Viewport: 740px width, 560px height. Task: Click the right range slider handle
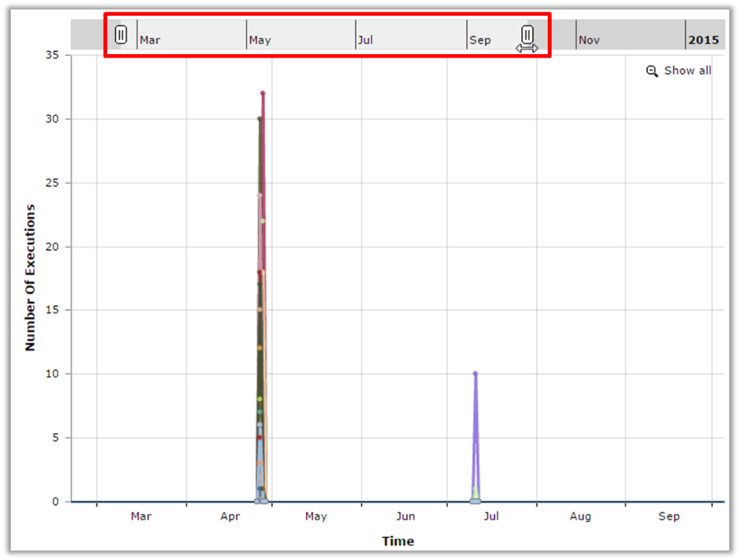coord(527,35)
